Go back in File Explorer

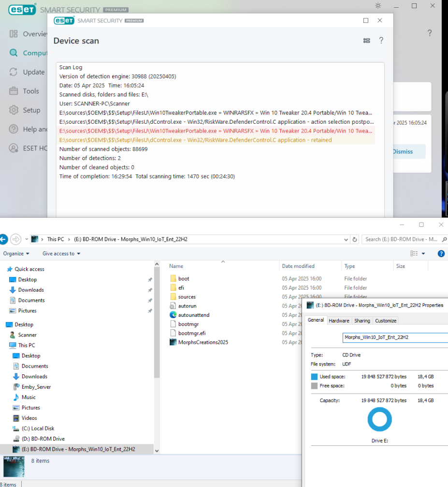3,239
